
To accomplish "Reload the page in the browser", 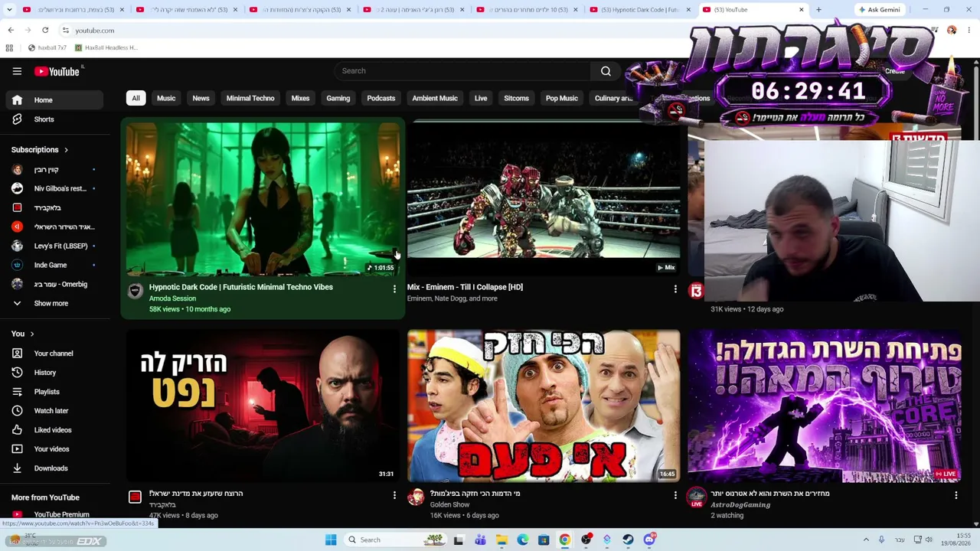I will (x=45, y=31).
